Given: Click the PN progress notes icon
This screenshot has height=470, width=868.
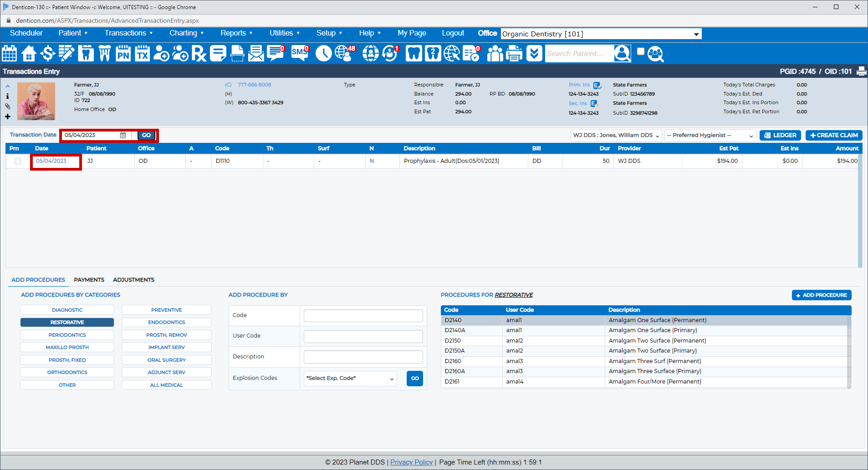Looking at the screenshot, I should 123,54.
